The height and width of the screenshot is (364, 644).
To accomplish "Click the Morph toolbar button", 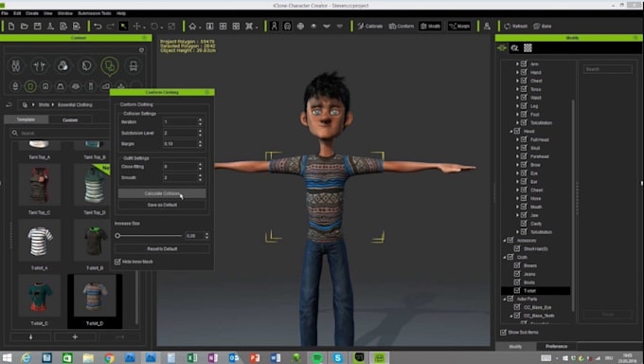I will (459, 27).
